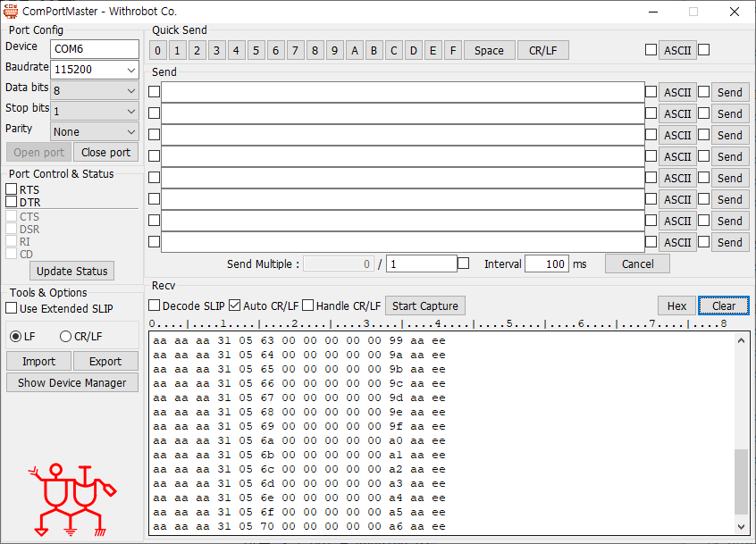
Task: Click the Import button
Action: pyautogui.click(x=38, y=362)
